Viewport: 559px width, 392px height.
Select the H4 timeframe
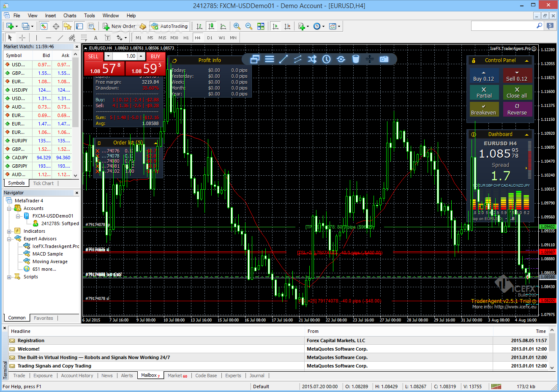tap(197, 38)
